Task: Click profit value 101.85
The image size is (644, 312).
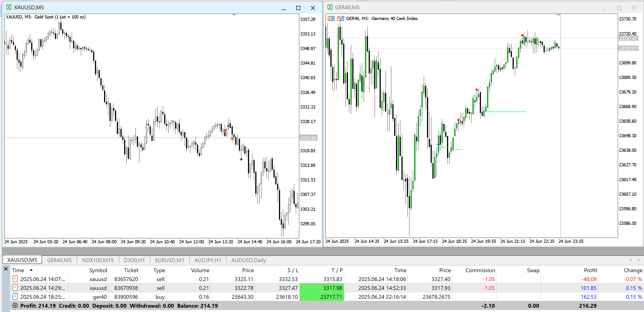Action: (588, 288)
